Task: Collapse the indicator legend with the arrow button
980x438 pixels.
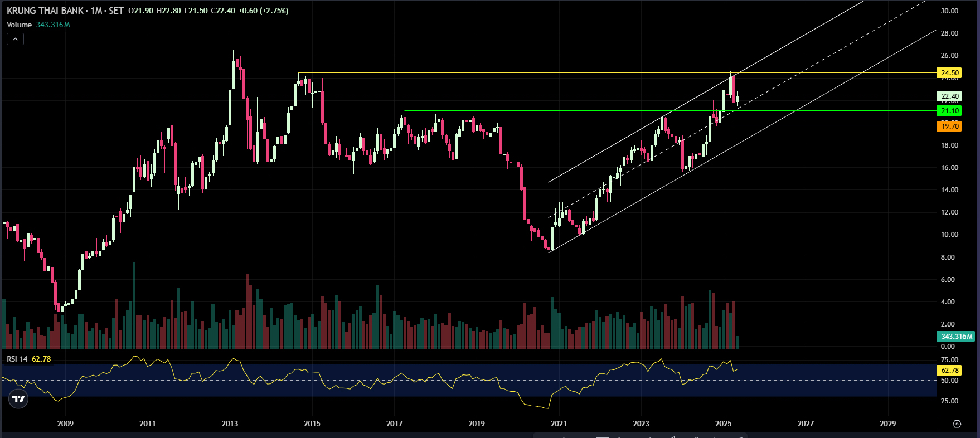Action: click(x=15, y=39)
